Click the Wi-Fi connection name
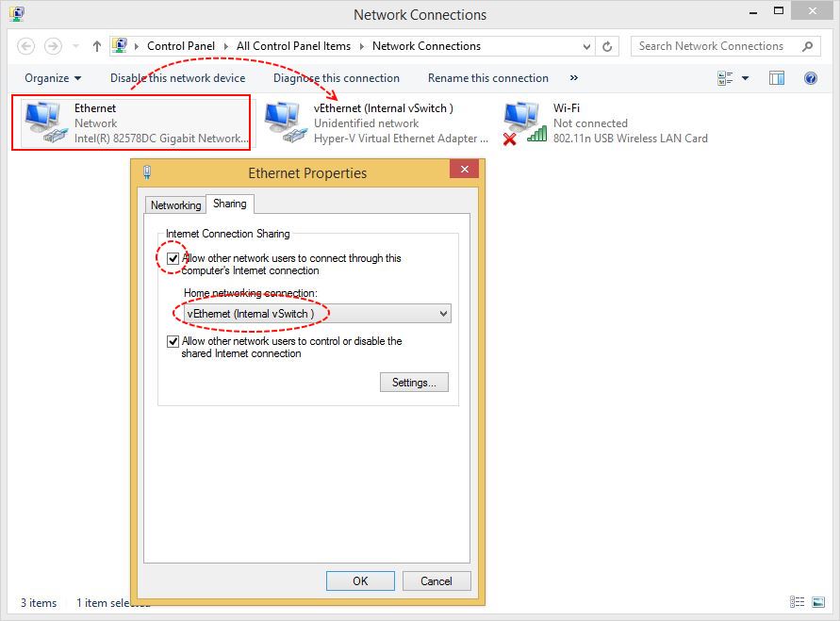The width and height of the screenshot is (840, 621). click(567, 108)
